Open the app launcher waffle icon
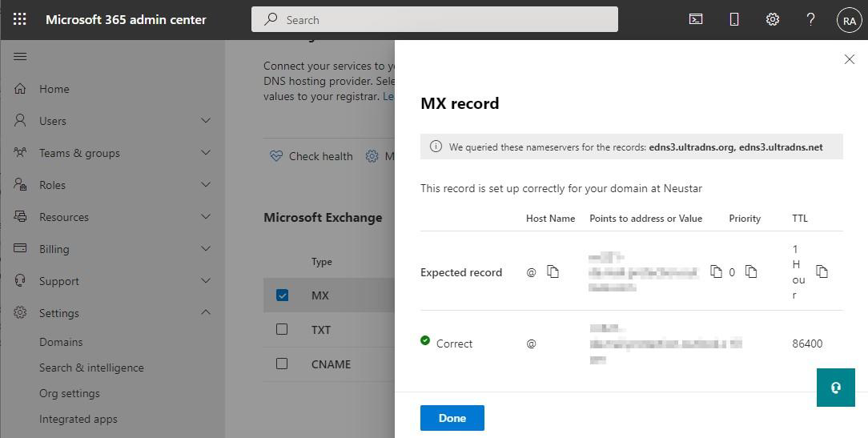 click(20, 19)
